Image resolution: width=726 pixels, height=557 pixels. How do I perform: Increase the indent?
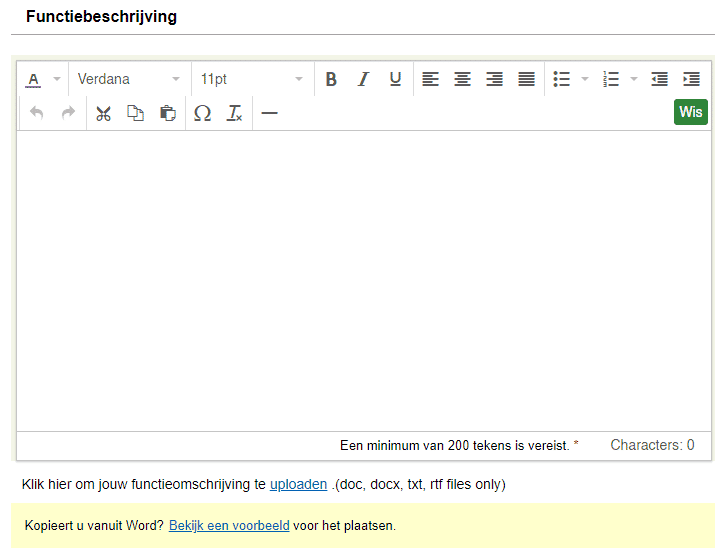tap(691, 79)
